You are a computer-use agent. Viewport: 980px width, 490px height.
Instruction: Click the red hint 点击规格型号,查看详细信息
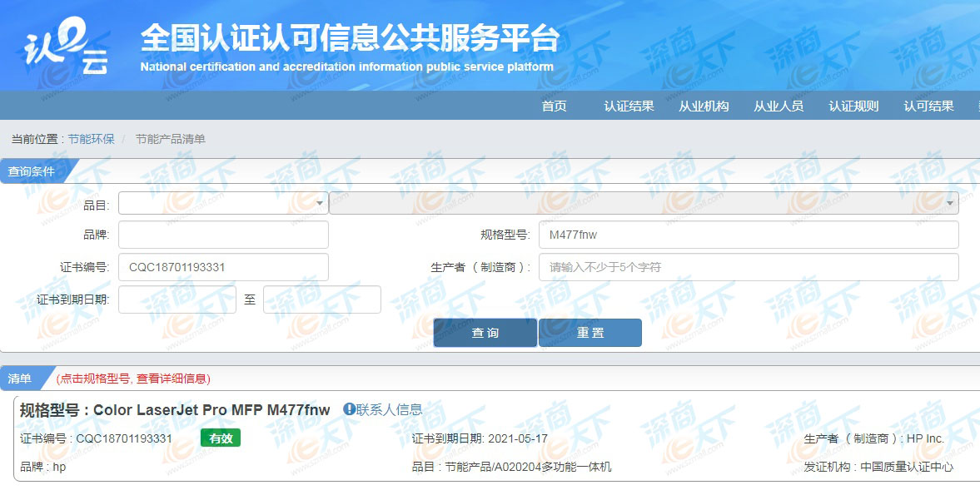(133, 379)
